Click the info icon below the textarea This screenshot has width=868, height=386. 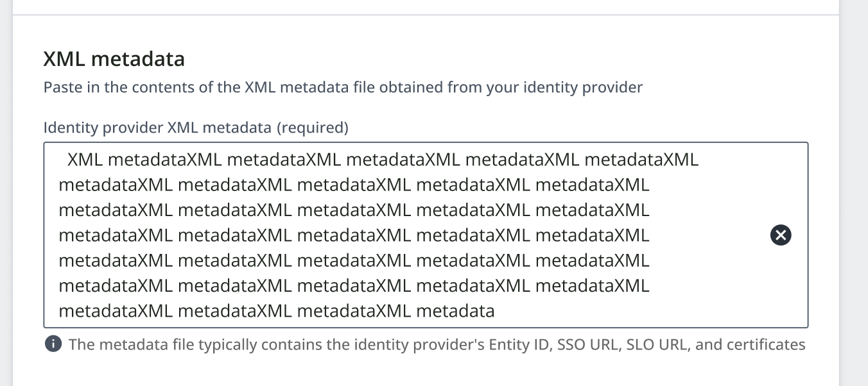point(53,344)
